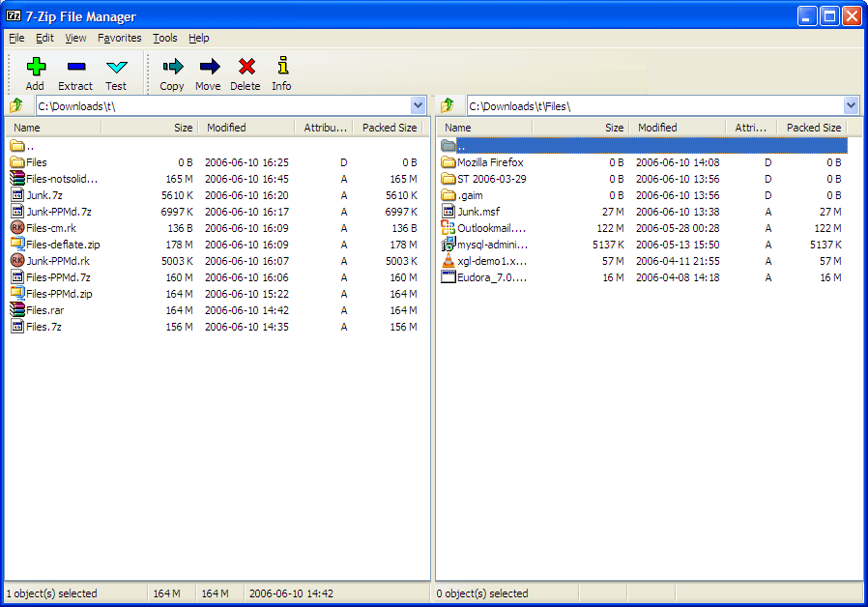Image resolution: width=868 pixels, height=607 pixels.
Task: Select the Mozilla Firefox folder icon
Action: [448, 162]
